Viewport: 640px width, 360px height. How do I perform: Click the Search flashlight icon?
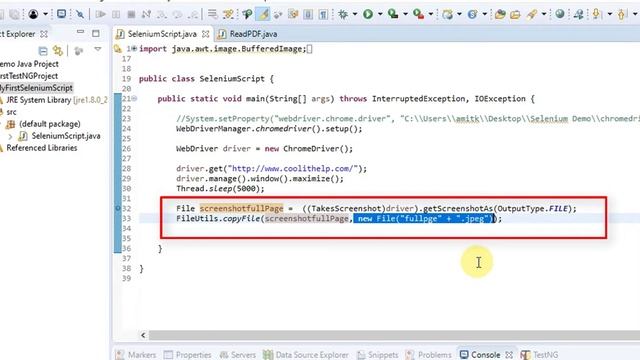(532, 15)
